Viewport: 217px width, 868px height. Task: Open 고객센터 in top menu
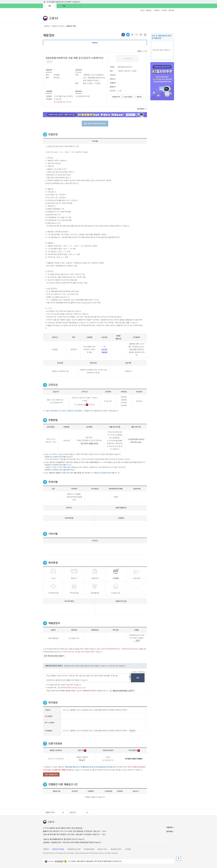tap(164, 10)
